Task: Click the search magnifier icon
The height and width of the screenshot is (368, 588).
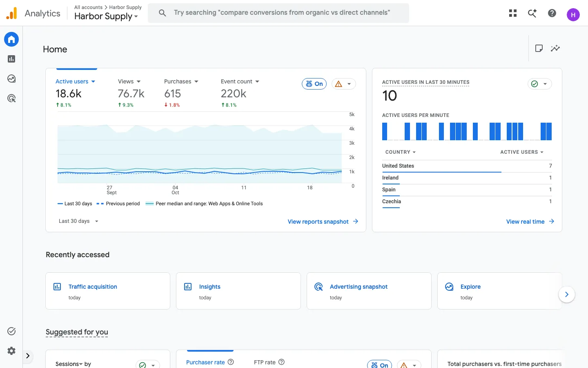Action: click(x=163, y=13)
